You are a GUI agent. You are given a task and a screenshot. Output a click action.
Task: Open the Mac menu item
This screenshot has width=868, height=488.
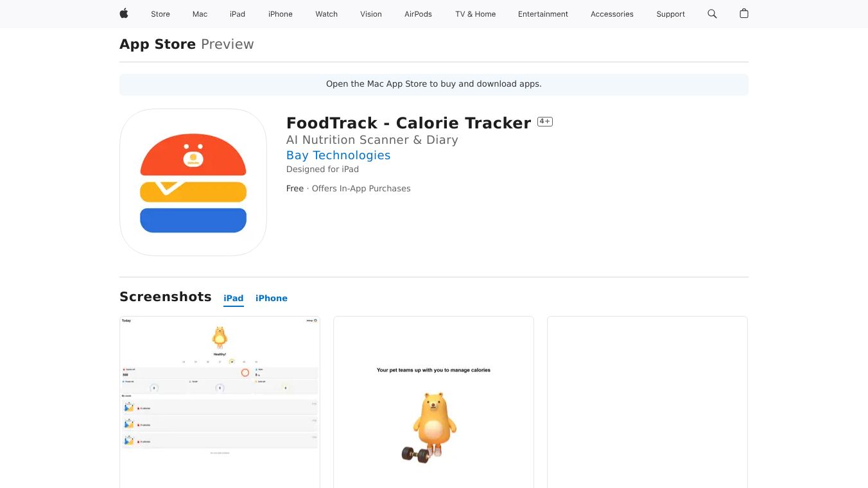200,14
